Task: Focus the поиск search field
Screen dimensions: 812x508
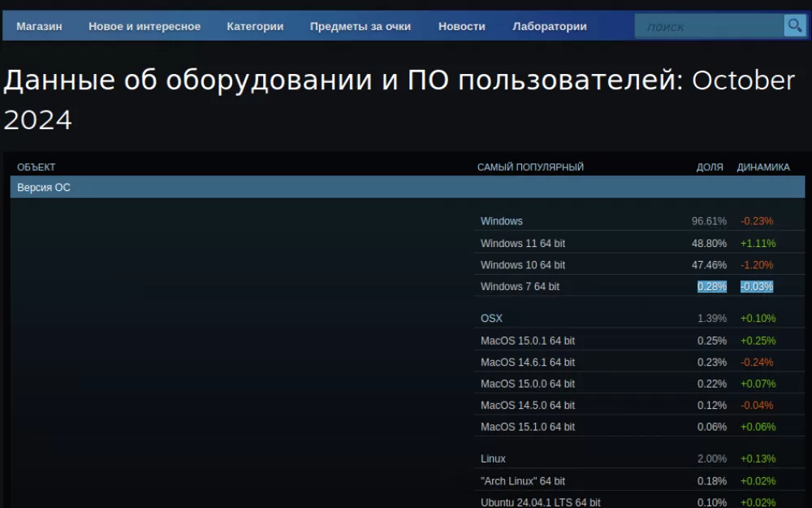Action: [710, 26]
